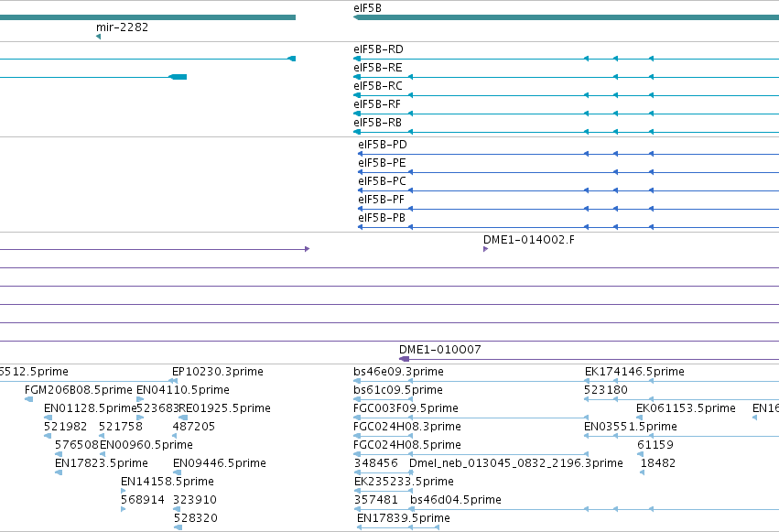Select protein eIF5B-PD
This screenshot has width=779, height=532.
pos(382,145)
